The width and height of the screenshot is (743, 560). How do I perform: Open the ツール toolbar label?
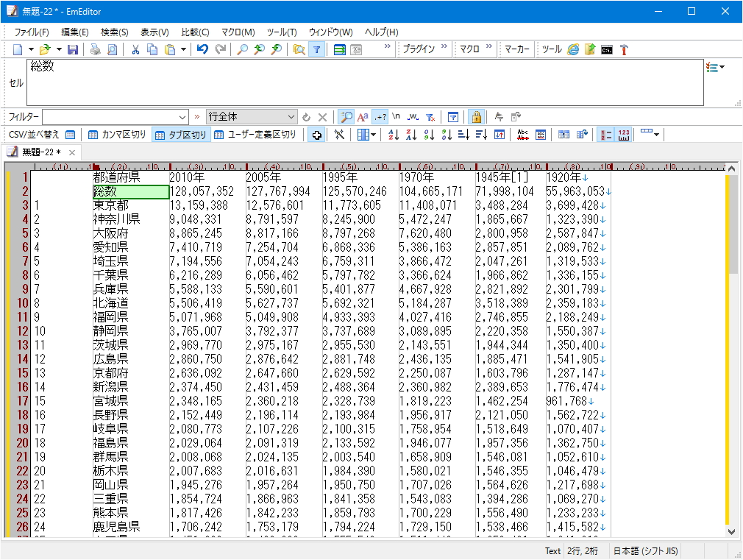click(552, 49)
